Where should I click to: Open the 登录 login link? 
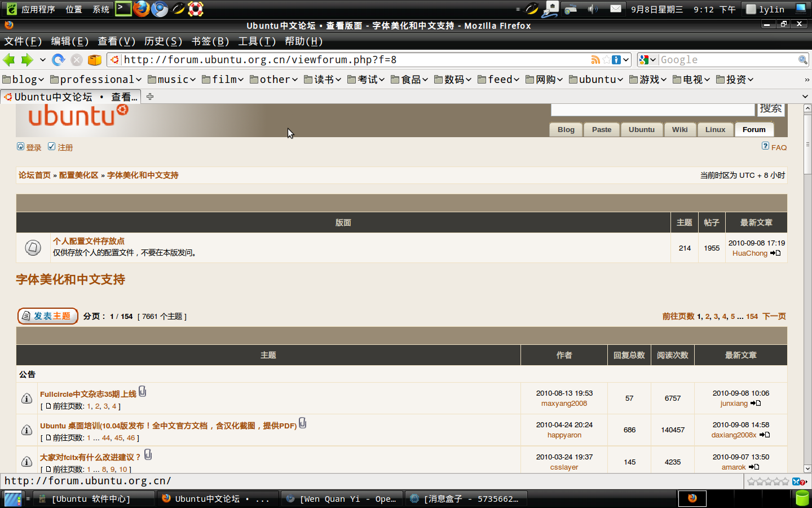(x=33, y=147)
